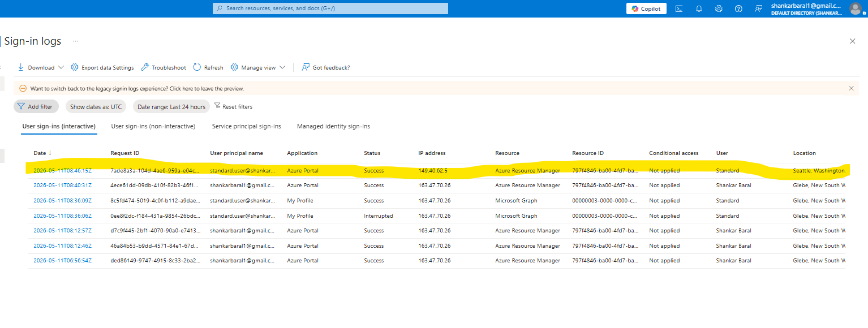Screen dimensions: 868x328
Task: Open sign-in entry dated 2026-05-11T08:36:09Z
Action: [62, 201]
